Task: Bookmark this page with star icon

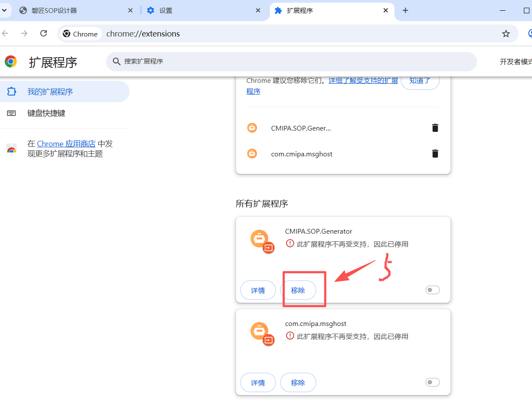Action: [x=506, y=33]
